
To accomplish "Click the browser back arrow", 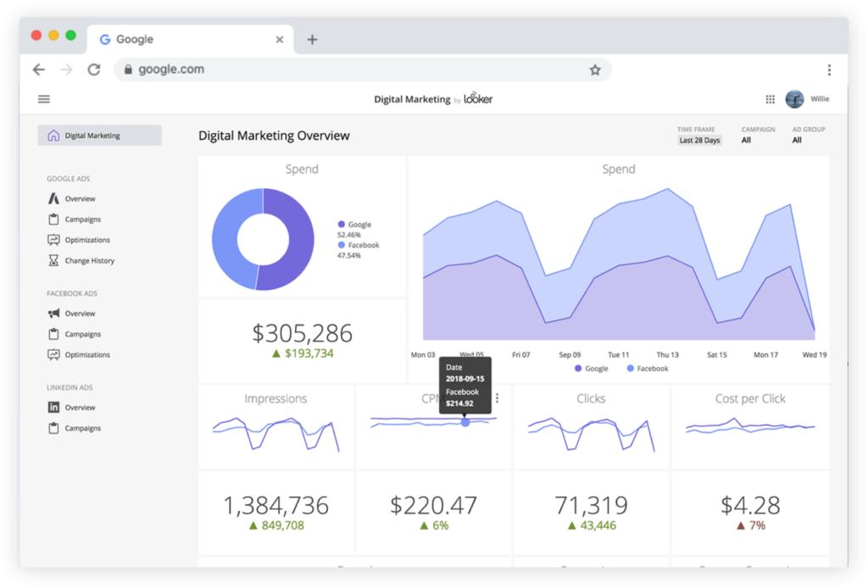I will coord(38,70).
